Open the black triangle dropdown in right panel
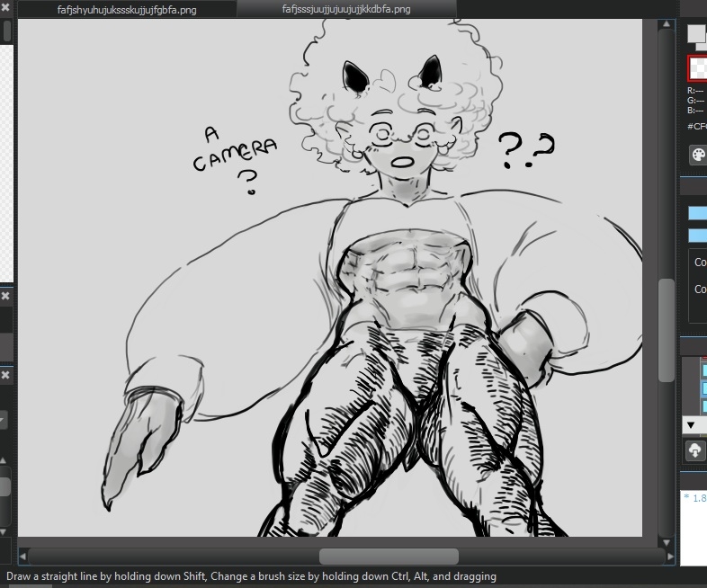707x588 pixels. pos(690,423)
